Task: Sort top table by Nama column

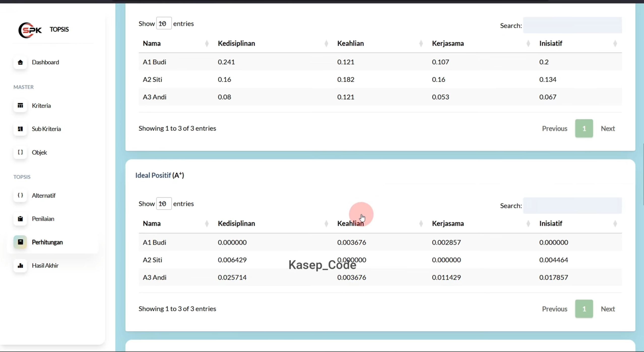Action: click(176, 43)
